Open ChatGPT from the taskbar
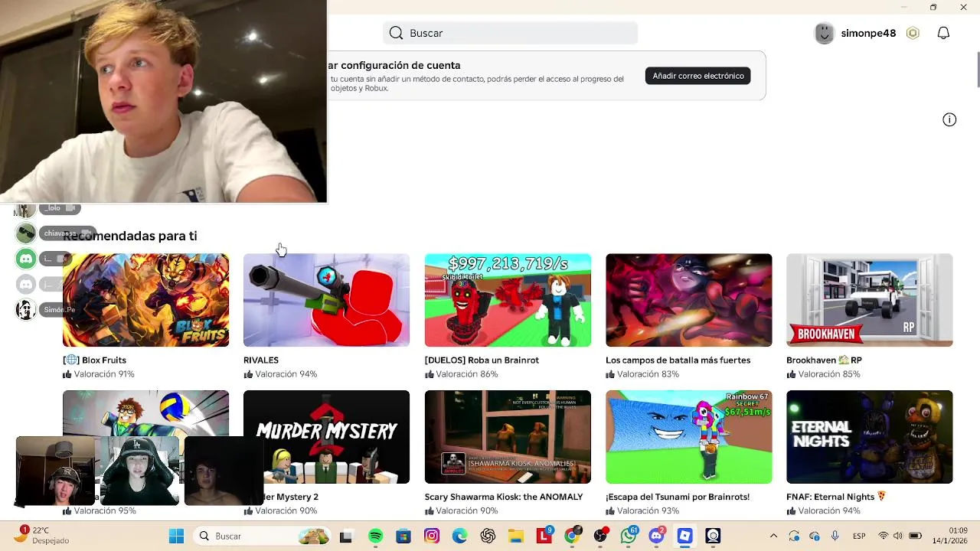 coord(488,536)
